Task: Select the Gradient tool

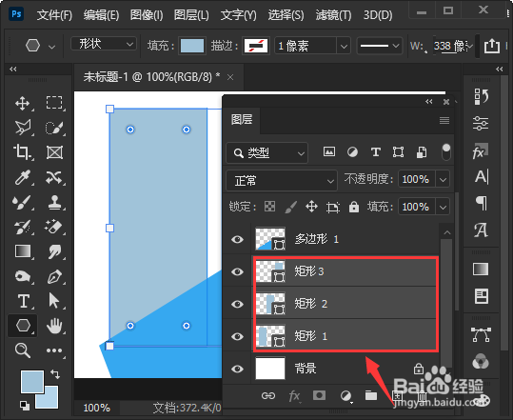Action: [22, 251]
